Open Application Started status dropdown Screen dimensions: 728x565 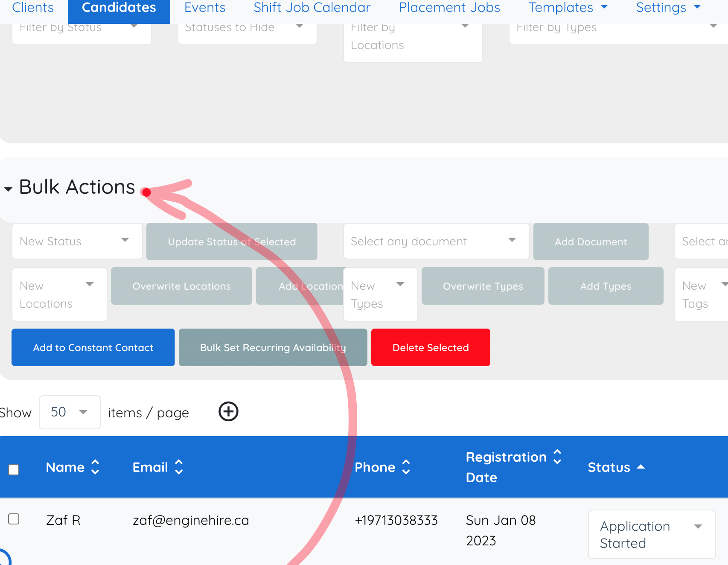(651, 534)
